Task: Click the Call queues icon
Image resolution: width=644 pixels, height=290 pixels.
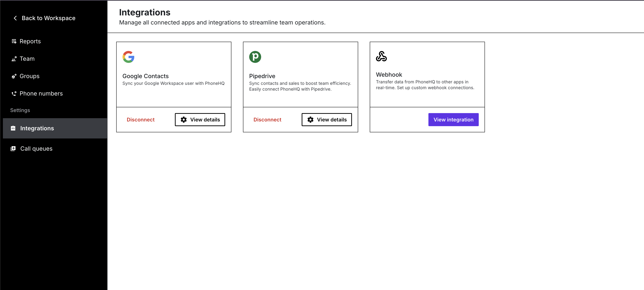Action: 13,149
